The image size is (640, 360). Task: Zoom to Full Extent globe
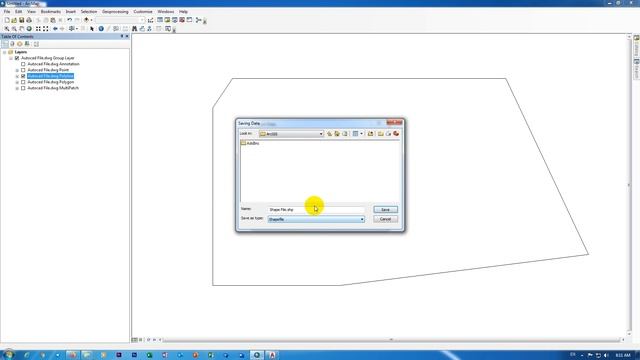point(29,29)
